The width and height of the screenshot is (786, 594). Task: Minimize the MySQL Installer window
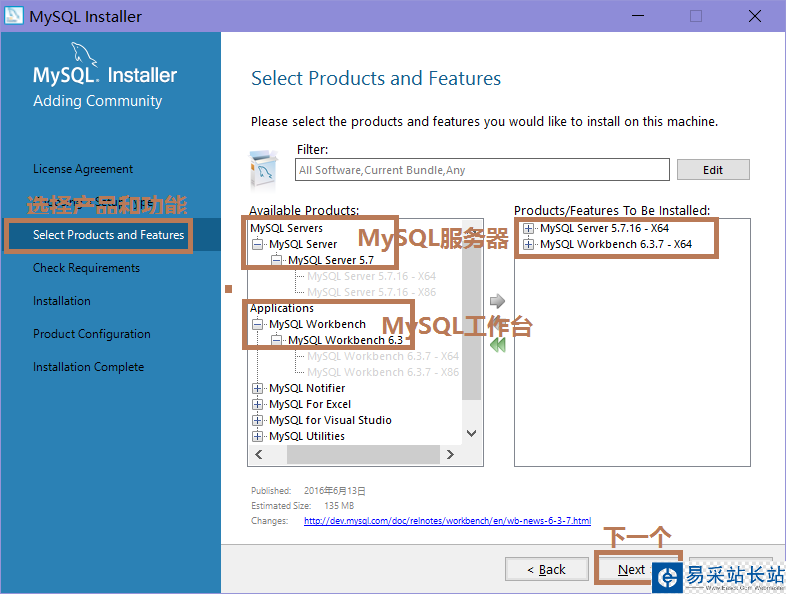[x=638, y=16]
